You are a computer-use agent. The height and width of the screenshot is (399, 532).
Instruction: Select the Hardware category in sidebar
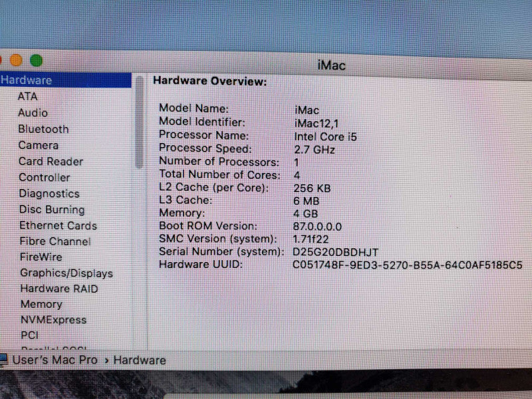tap(65, 80)
